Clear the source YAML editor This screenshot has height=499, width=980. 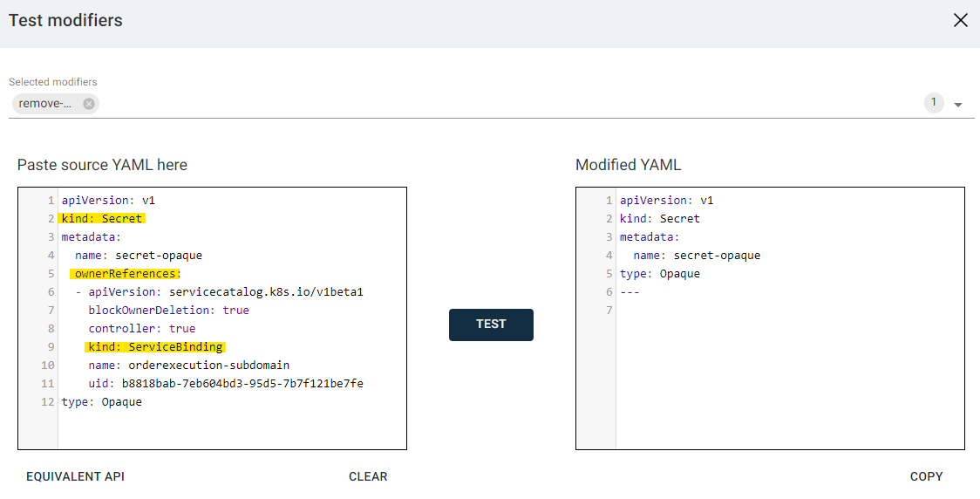coord(368,476)
